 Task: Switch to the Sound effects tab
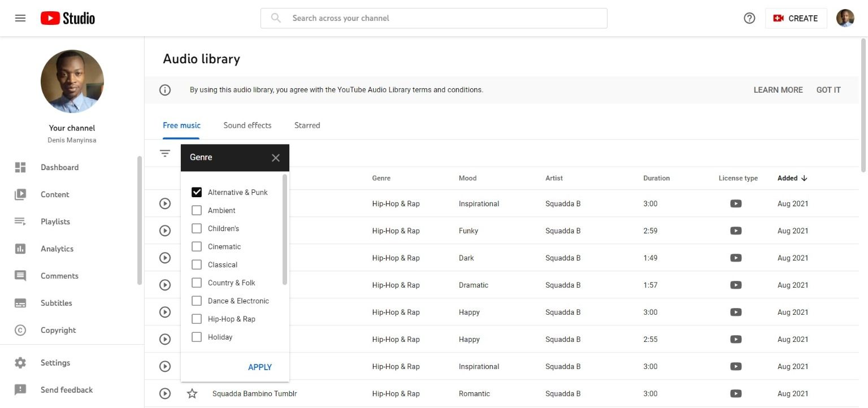pyautogui.click(x=247, y=125)
